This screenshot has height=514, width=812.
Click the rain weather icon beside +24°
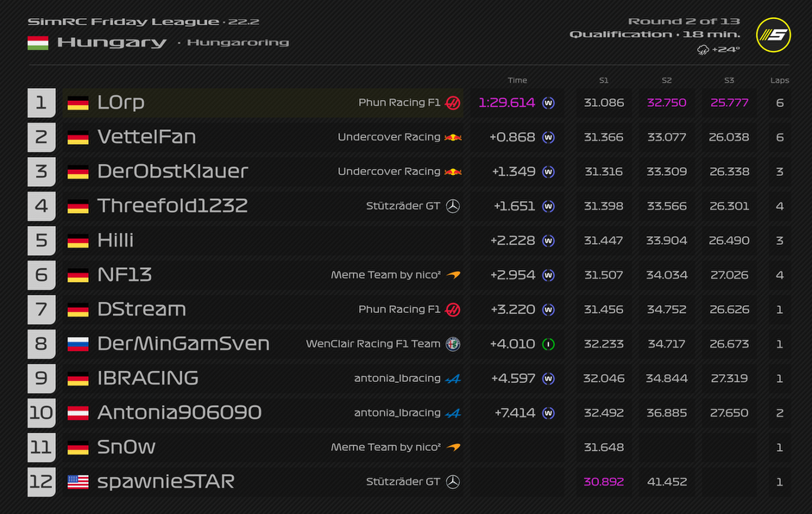coord(703,50)
